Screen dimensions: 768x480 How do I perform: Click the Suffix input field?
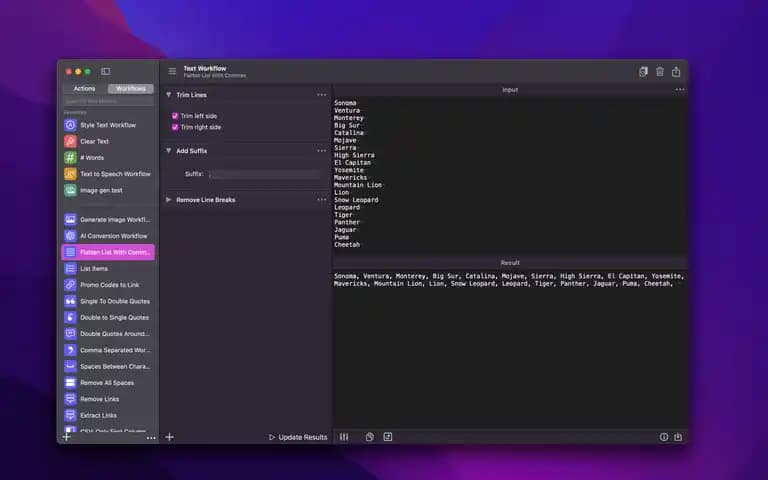click(264, 174)
